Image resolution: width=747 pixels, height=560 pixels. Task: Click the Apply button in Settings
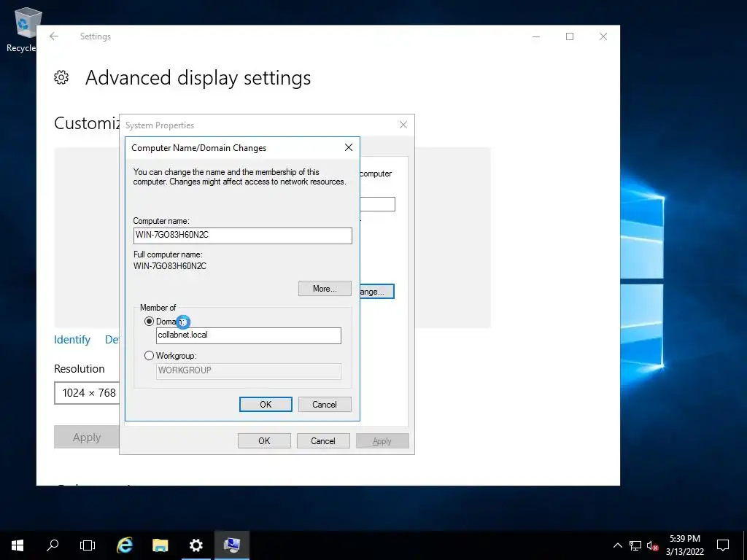pyautogui.click(x=87, y=437)
